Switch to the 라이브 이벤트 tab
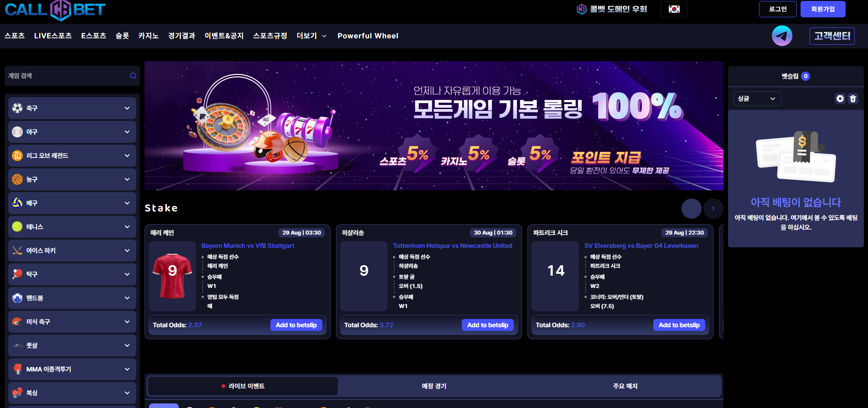This screenshot has width=868, height=408. (x=243, y=386)
